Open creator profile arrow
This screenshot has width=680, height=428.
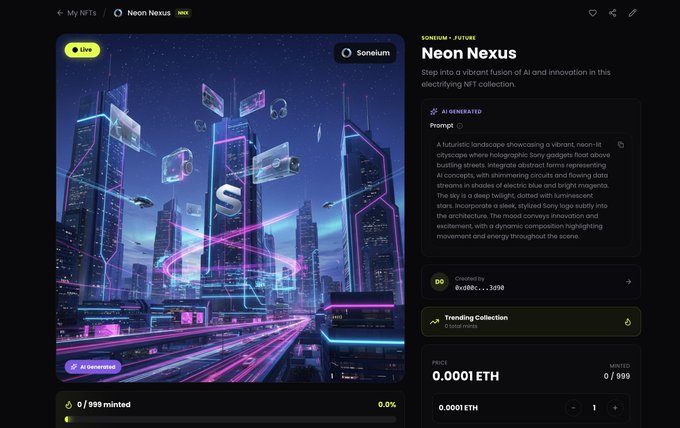pos(628,282)
